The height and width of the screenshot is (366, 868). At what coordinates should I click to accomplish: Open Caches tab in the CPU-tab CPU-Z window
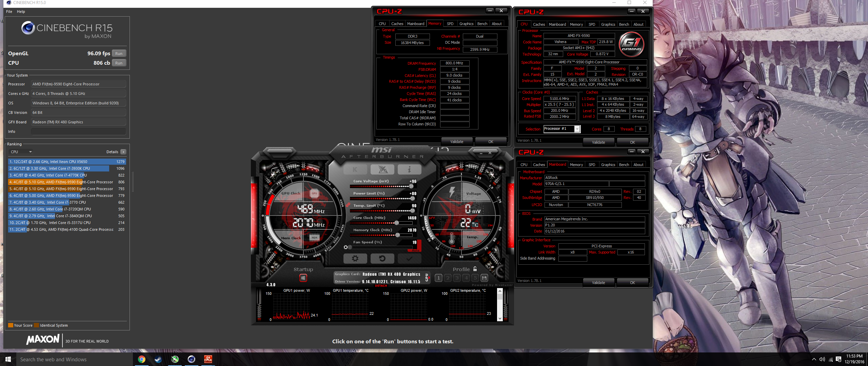click(539, 24)
